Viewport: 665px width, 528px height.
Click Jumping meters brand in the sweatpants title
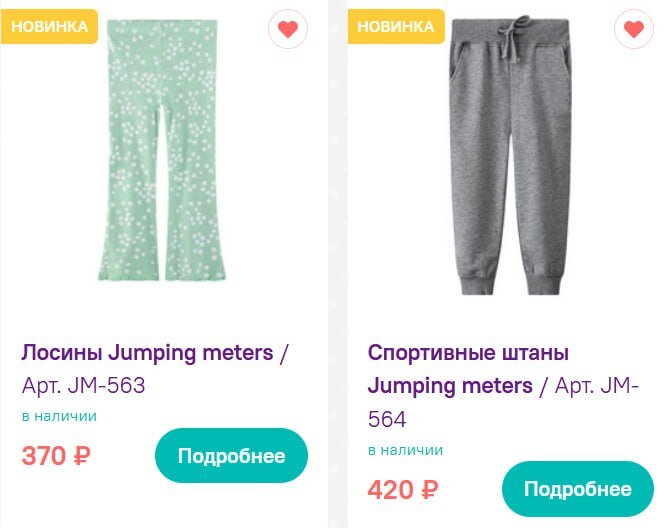(x=450, y=386)
